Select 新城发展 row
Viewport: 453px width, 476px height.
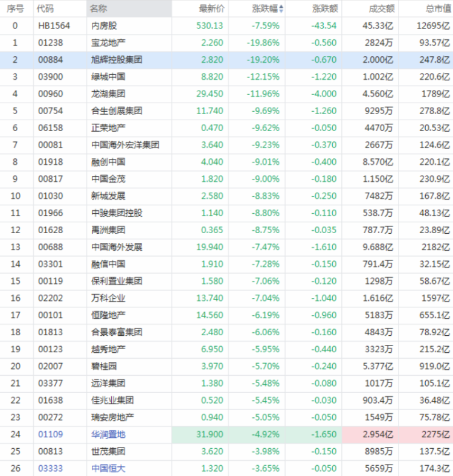[x=226, y=196]
